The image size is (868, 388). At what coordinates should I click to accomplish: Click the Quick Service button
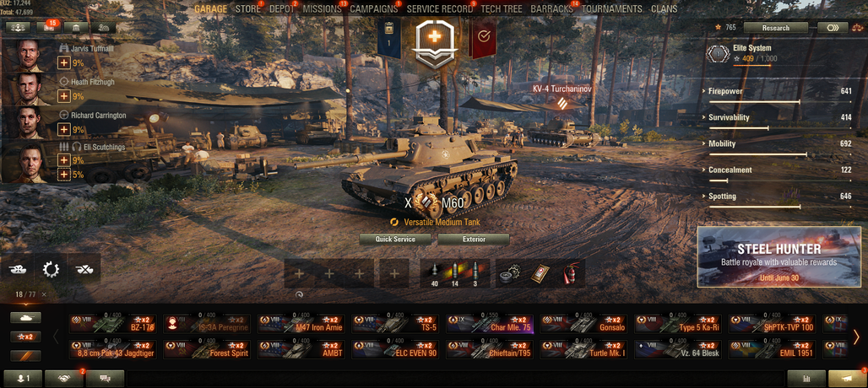tap(395, 240)
